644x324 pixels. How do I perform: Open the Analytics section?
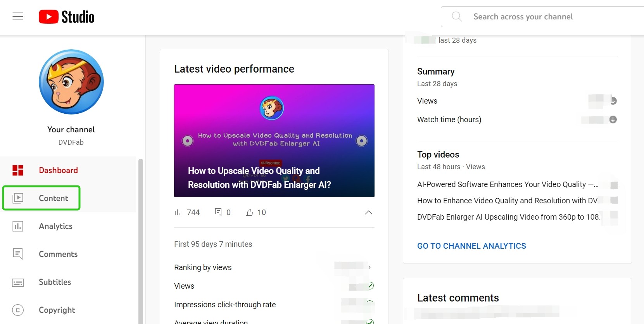point(68,226)
